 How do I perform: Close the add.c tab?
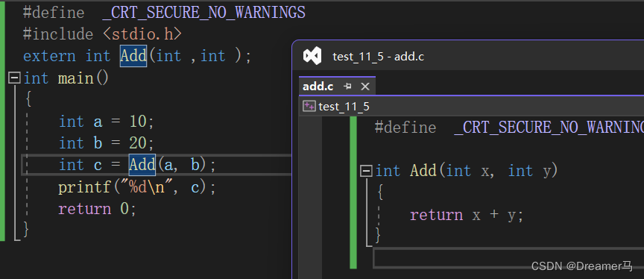pyautogui.click(x=365, y=87)
